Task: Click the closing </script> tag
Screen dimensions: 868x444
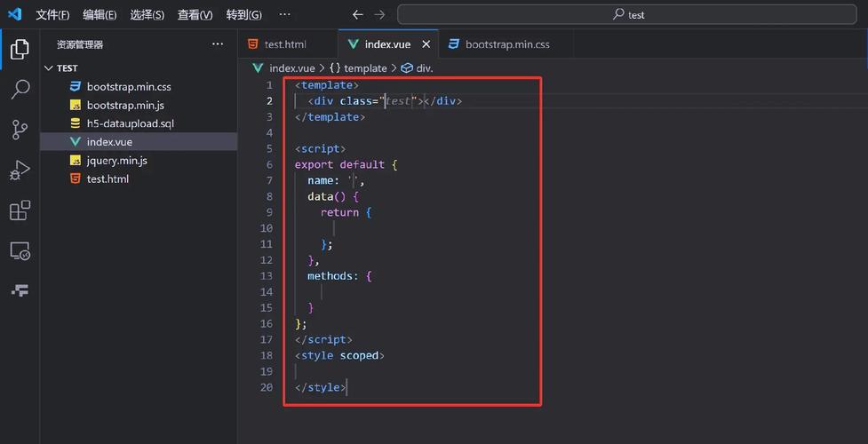Action: click(x=323, y=339)
